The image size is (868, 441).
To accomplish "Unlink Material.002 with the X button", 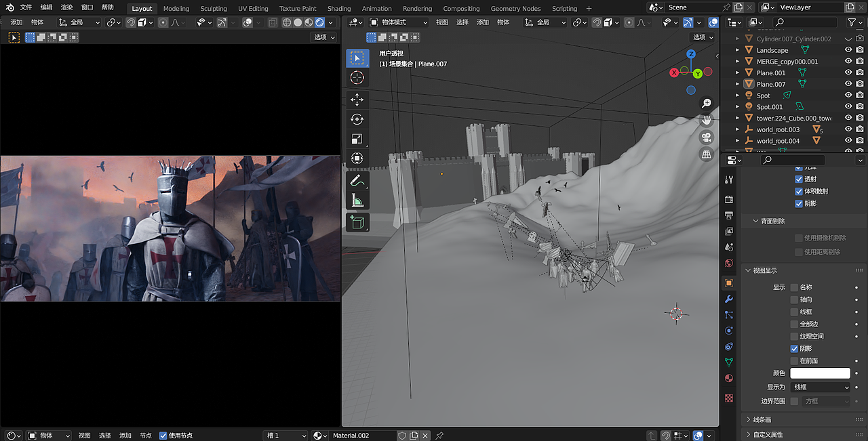I will coord(425,436).
